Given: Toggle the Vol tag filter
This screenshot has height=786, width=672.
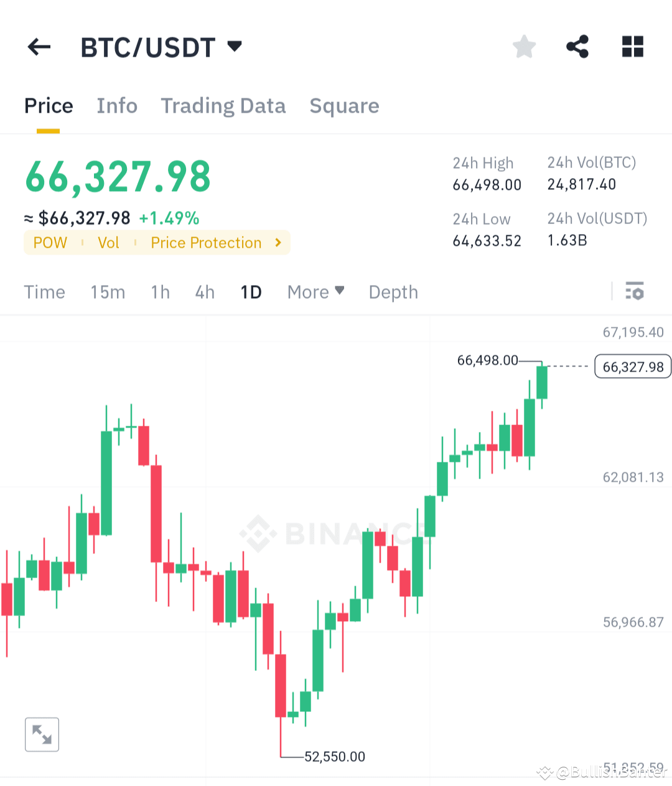Looking at the screenshot, I should pyautogui.click(x=108, y=243).
